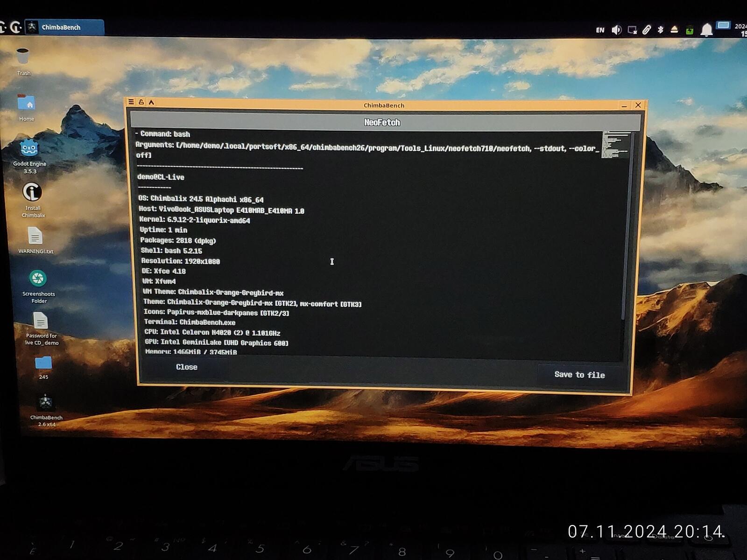This screenshot has width=747, height=560.
Task: Click the 'Command: bash' line
Action: [x=162, y=134]
